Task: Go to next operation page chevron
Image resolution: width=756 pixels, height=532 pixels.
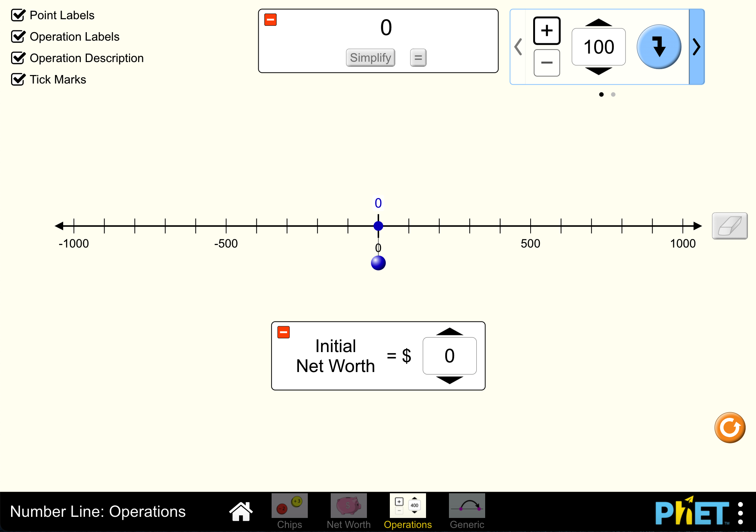Action: 697,47
